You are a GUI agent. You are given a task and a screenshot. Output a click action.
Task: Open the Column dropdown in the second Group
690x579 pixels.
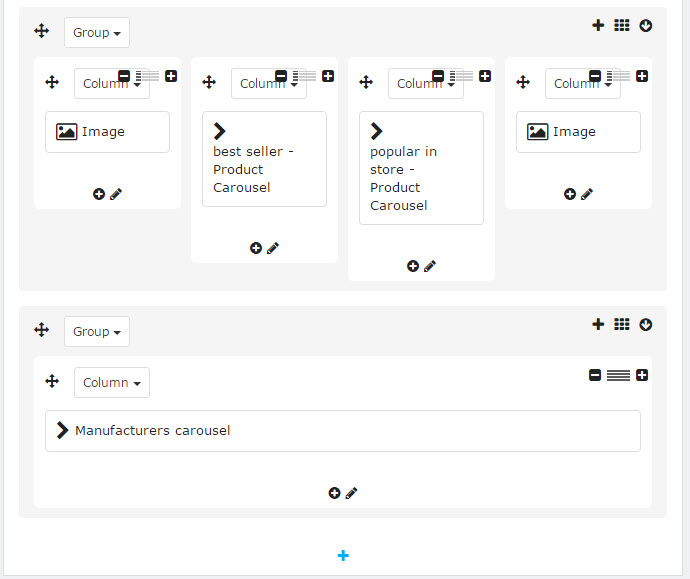click(x=112, y=383)
